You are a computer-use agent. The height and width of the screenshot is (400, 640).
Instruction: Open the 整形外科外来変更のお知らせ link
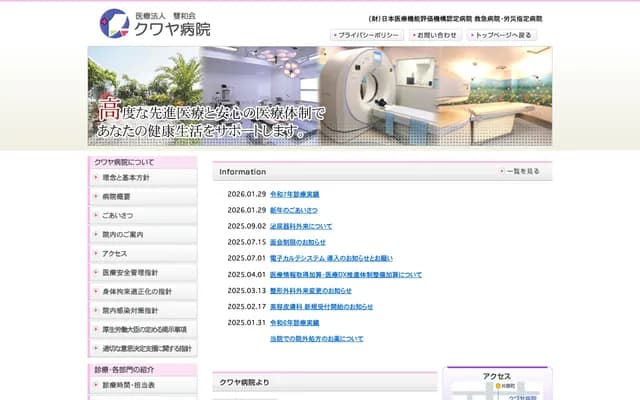[x=310, y=290]
